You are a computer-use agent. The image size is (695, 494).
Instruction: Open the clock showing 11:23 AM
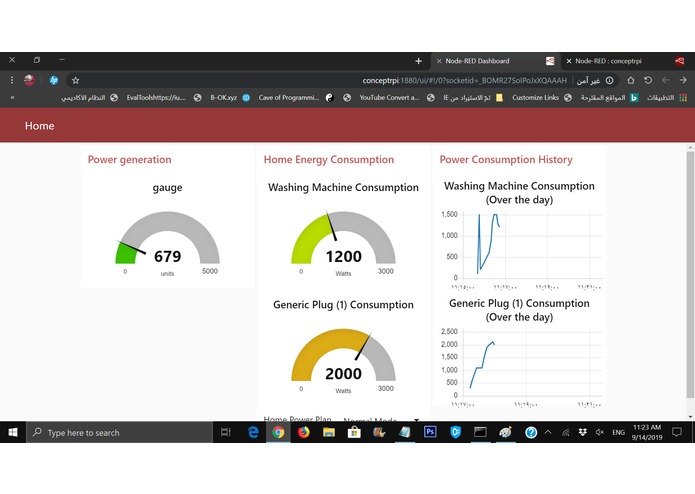pos(647,432)
